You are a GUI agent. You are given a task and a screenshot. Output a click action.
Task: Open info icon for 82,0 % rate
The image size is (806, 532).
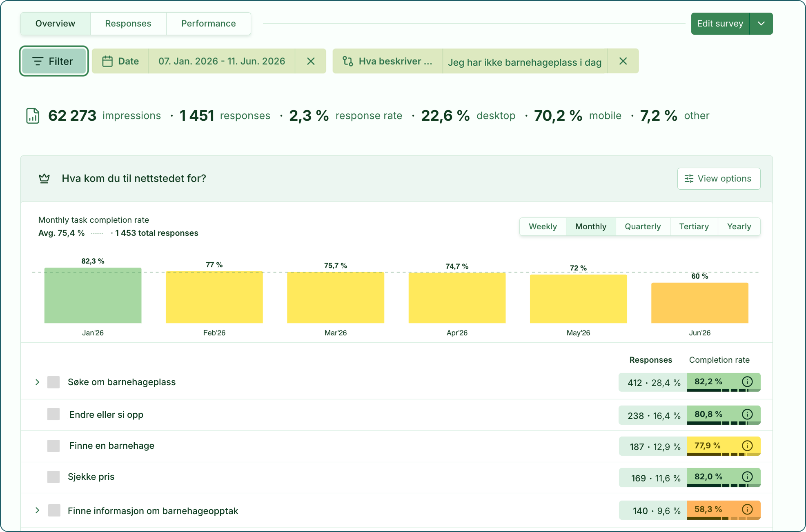click(x=747, y=477)
